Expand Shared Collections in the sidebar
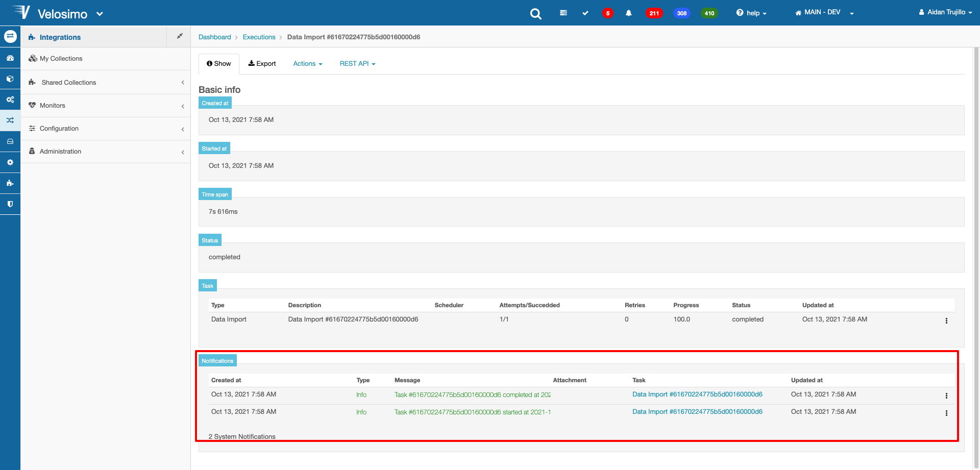Screen dimensions: 980x470 tap(106, 82)
